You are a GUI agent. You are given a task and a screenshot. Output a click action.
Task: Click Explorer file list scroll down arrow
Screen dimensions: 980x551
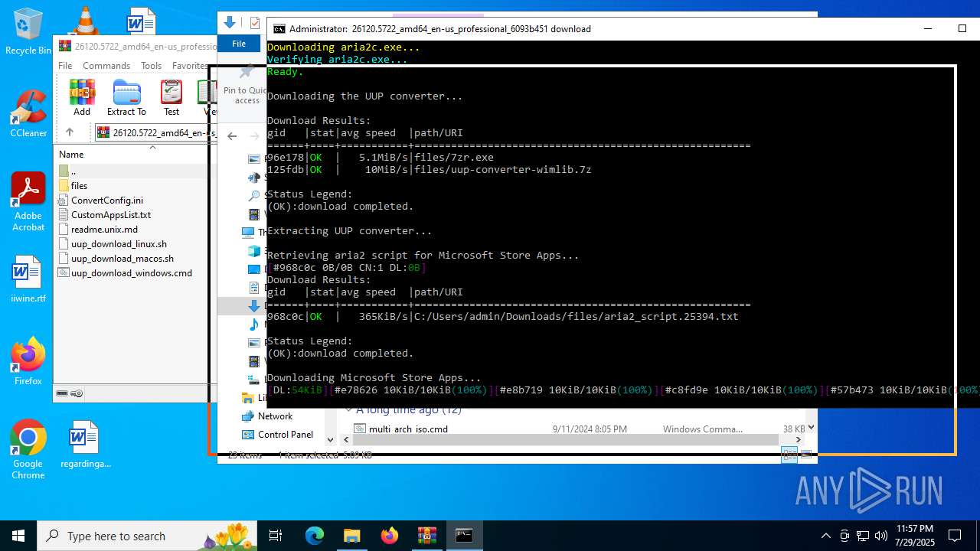click(811, 427)
